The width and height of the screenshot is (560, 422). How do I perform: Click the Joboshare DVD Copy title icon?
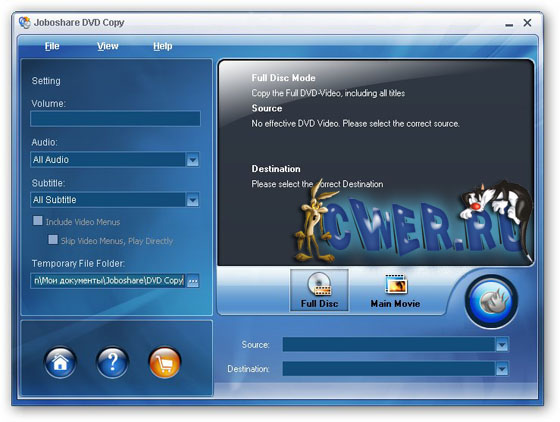[x=25, y=22]
